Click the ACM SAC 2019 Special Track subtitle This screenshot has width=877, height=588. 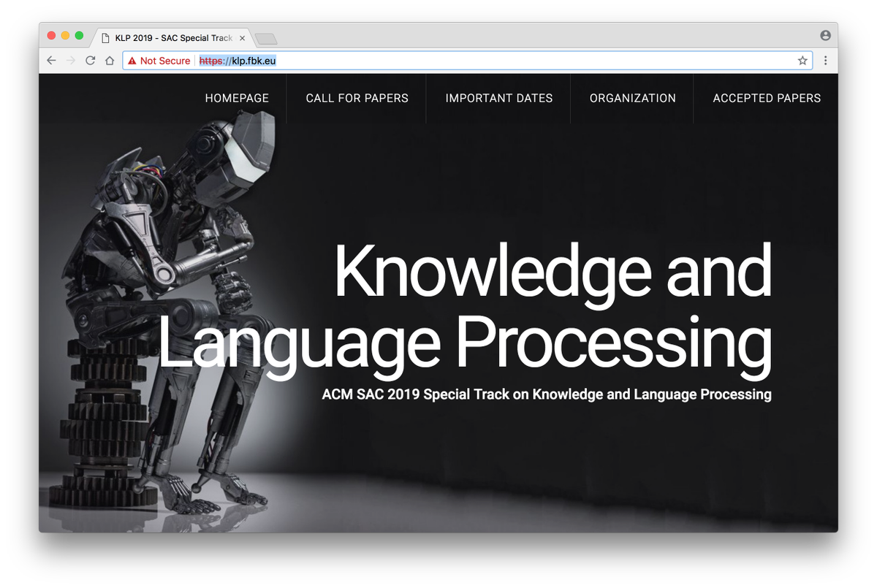click(547, 394)
